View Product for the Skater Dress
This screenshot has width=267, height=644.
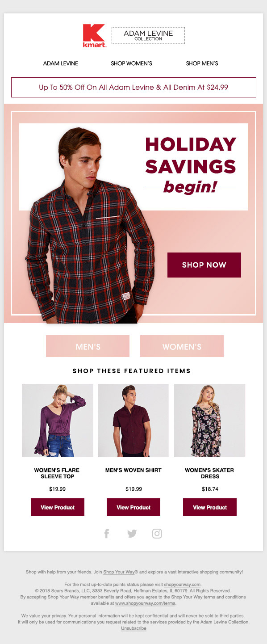click(210, 507)
